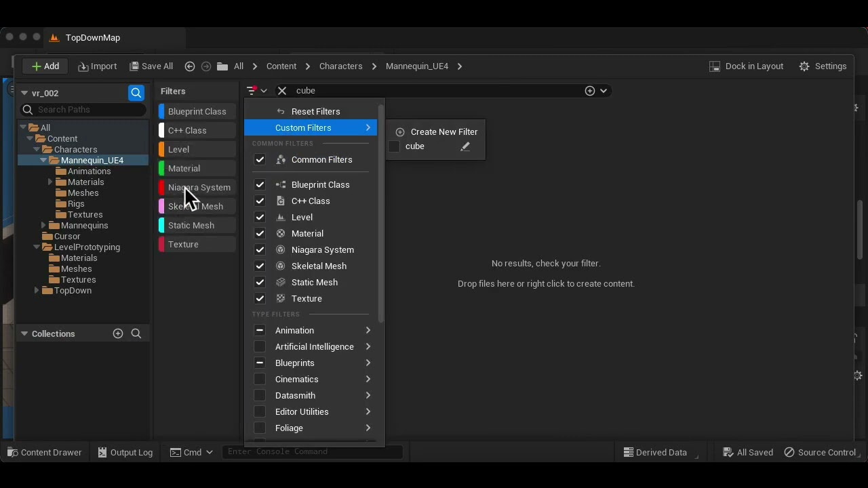Expand the Materials folder under Mannequin_UE4
This screenshot has width=868, height=488.
coord(50,182)
